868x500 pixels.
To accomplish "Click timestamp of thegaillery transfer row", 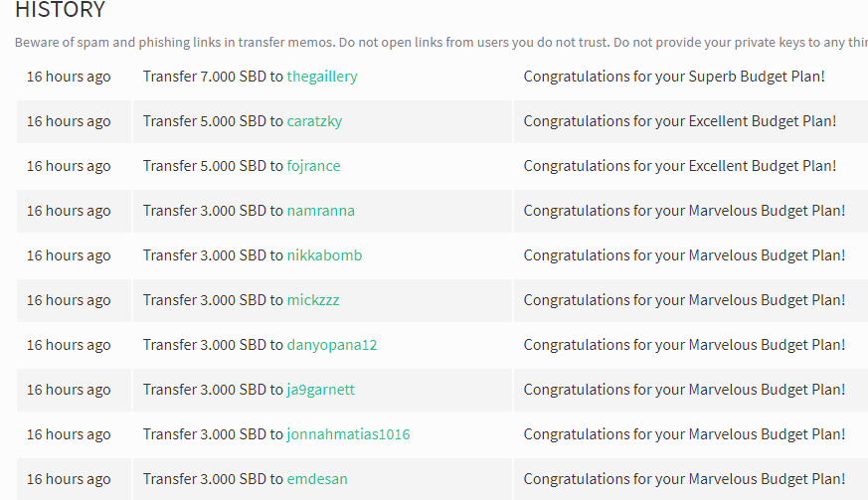I will [69, 77].
